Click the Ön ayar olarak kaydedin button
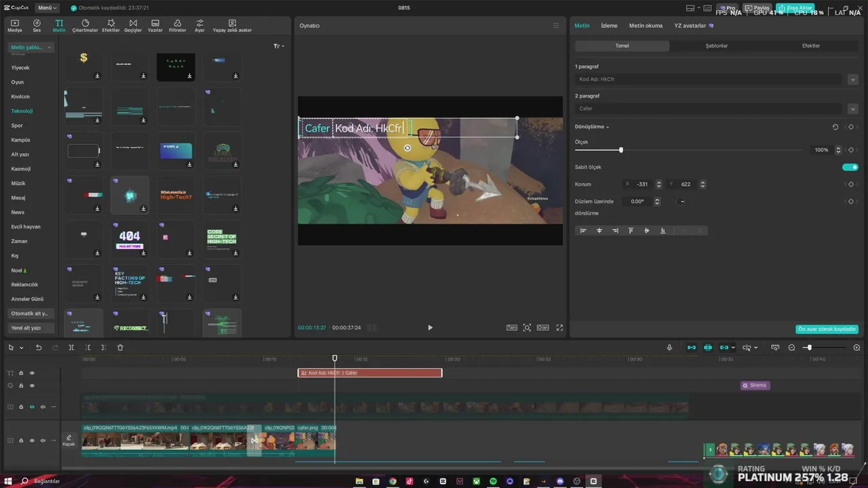868x488 pixels. pos(827,329)
